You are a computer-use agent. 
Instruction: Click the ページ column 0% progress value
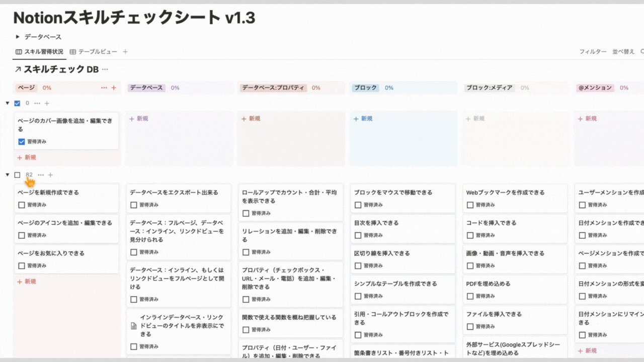(47, 87)
